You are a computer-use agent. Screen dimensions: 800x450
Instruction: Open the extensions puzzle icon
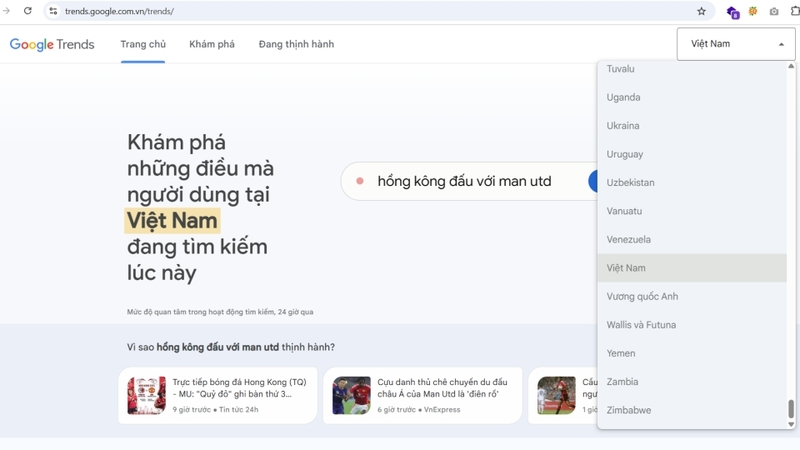pyautogui.click(x=795, y=11)
